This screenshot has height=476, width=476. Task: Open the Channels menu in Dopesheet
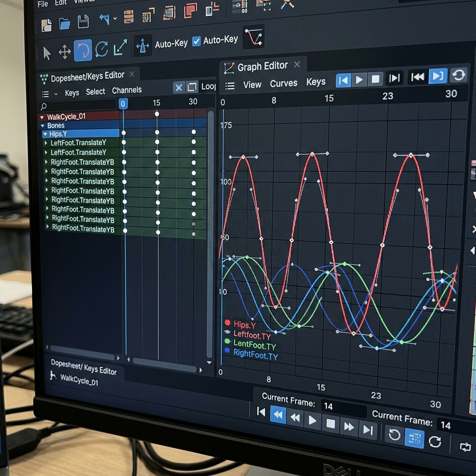(x=127, y=90)
